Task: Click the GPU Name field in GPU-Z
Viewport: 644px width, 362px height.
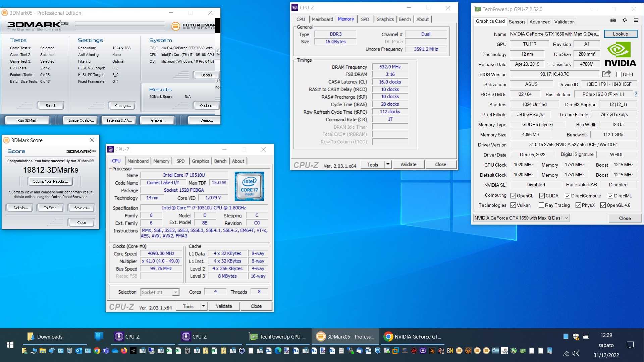Action: (555, 34)
